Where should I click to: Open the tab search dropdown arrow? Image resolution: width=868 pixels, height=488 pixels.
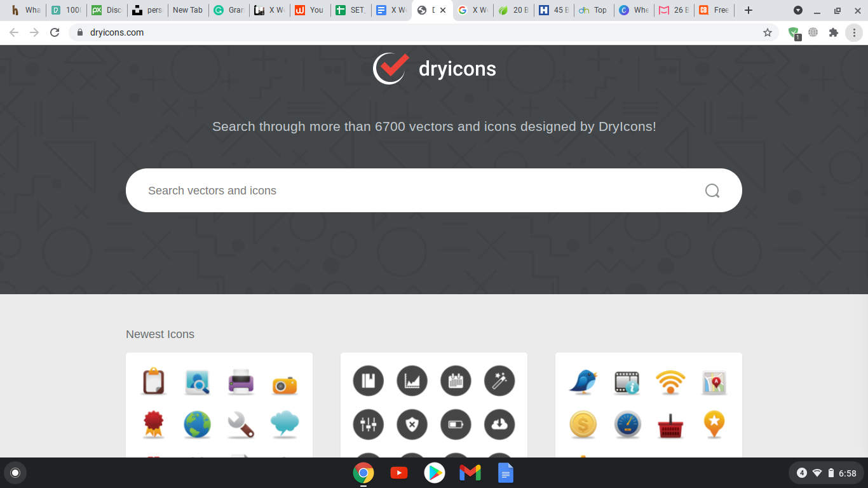pos(798,10)
